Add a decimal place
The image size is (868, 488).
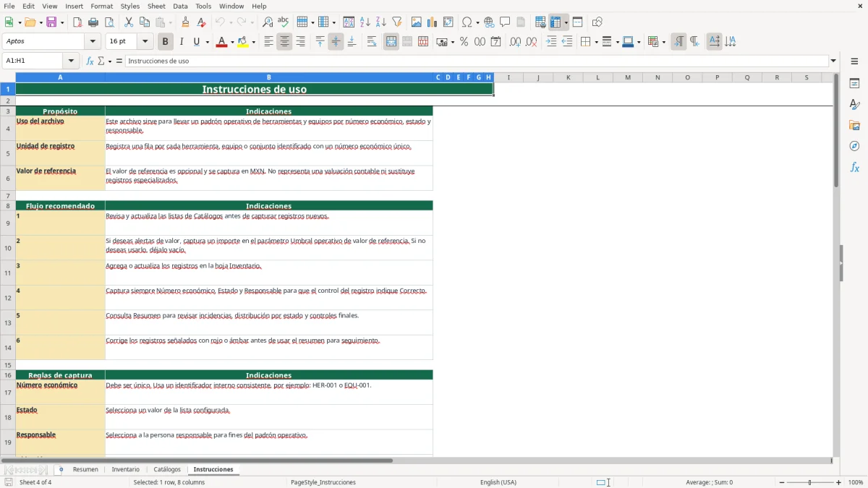(x=515, y=42)
